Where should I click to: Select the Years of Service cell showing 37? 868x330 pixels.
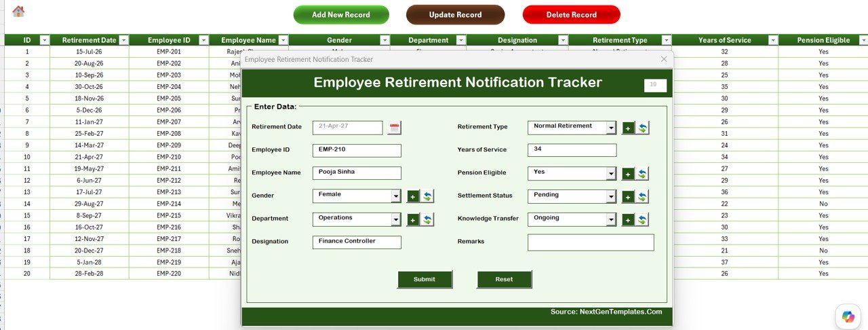(x=725, y=262)
